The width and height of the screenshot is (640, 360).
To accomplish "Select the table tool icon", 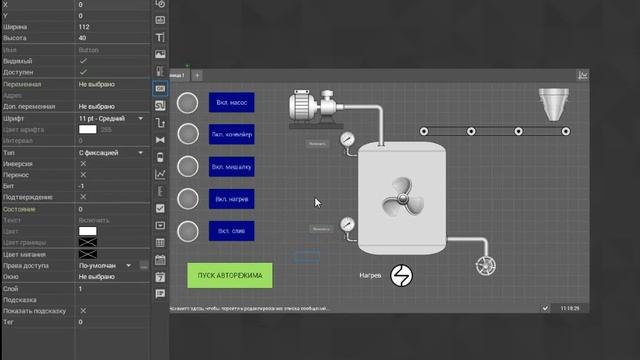I will (160, 243).
